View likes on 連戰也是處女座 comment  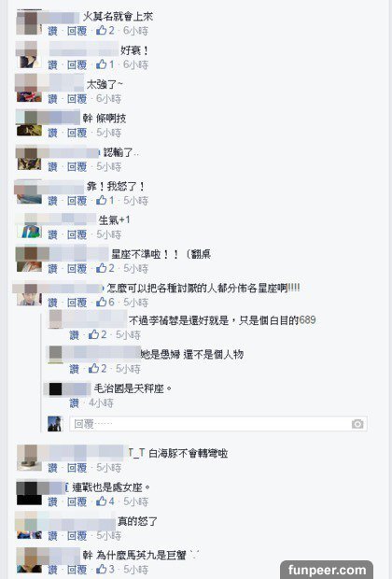click(105, 501)
